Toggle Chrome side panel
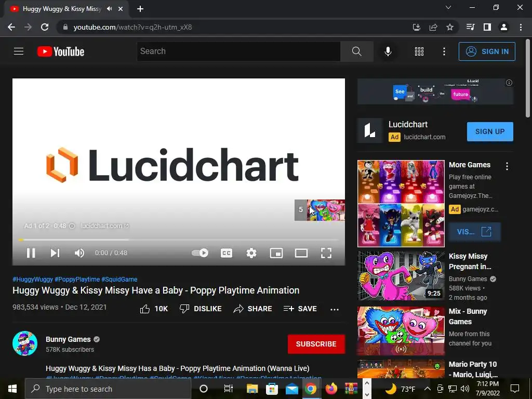The width and height of the screenshot is (532, 399). 487,27
